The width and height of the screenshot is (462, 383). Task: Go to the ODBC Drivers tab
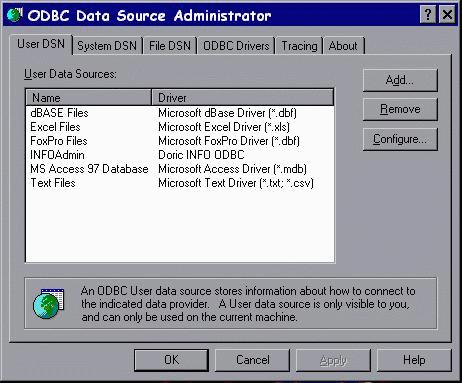[x=236, y=46]
